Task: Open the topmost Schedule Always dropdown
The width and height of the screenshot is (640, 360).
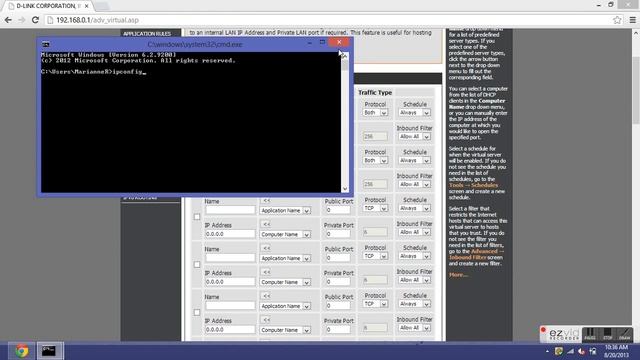Action: click(414, 113)
